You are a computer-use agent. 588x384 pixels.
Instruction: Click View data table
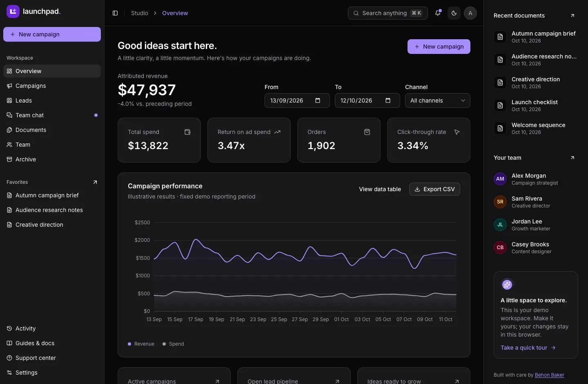(x=380, y=189)
